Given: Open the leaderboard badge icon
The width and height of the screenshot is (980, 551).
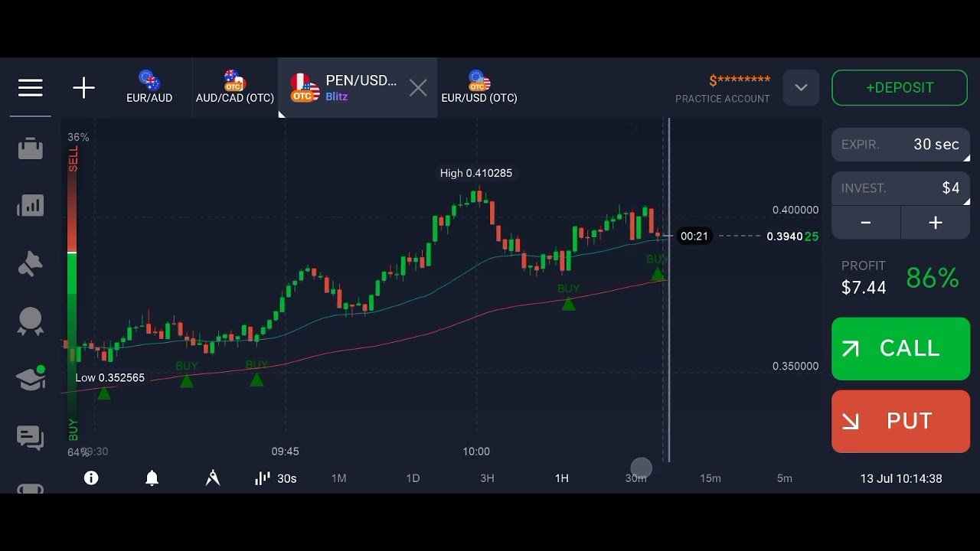Looking at the screenshot, I should (31, 321).
